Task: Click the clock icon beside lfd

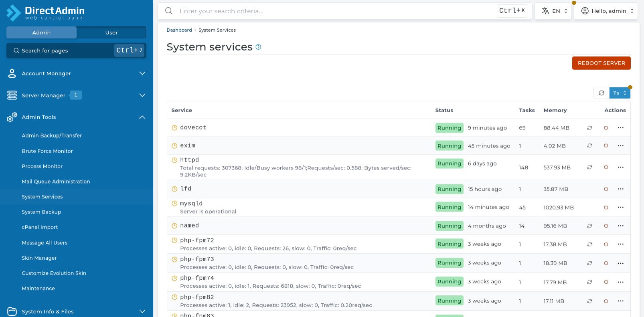Action: (174, 189)
